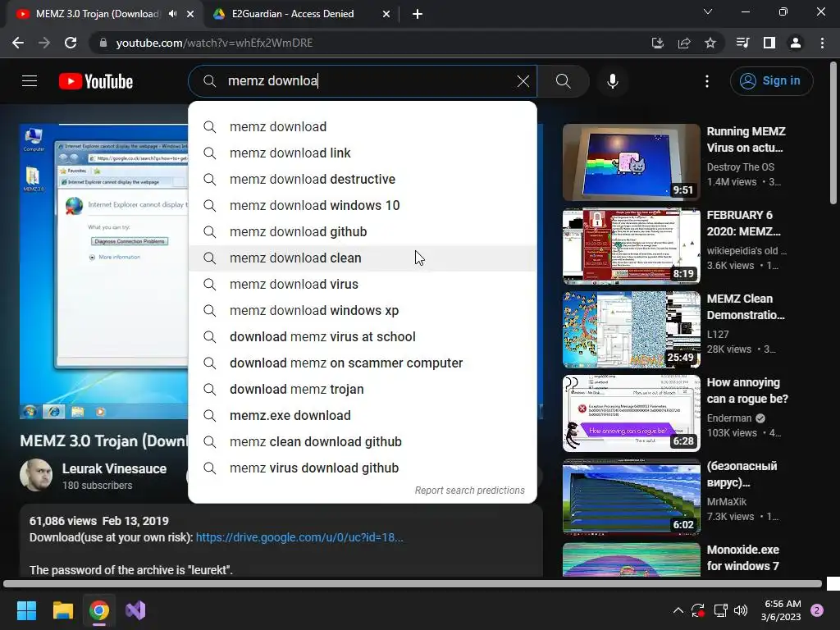The width and height of the screenshot is (840, 630).
Task: Close the E2Guardian tab
Action: pos(386,14)
